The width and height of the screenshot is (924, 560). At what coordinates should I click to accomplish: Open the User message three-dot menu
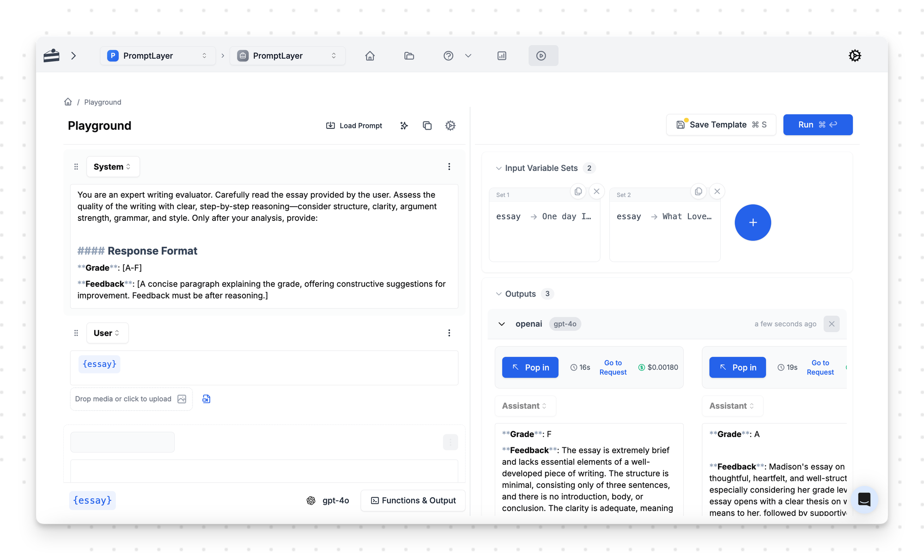click(449, 333)
